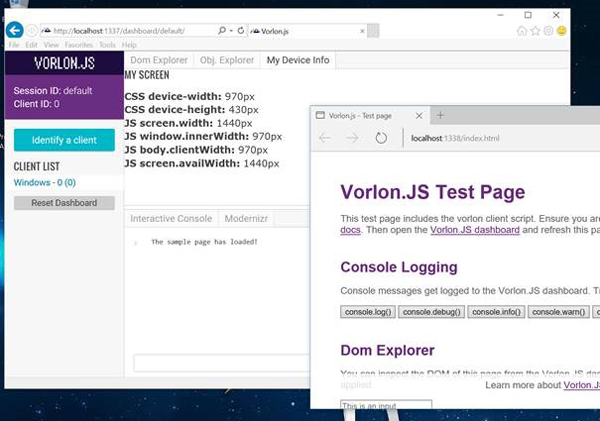The height and width of the screenshot is (421, 600).
Task: Open the IE tools gear icon
Action: coord(548,31)
